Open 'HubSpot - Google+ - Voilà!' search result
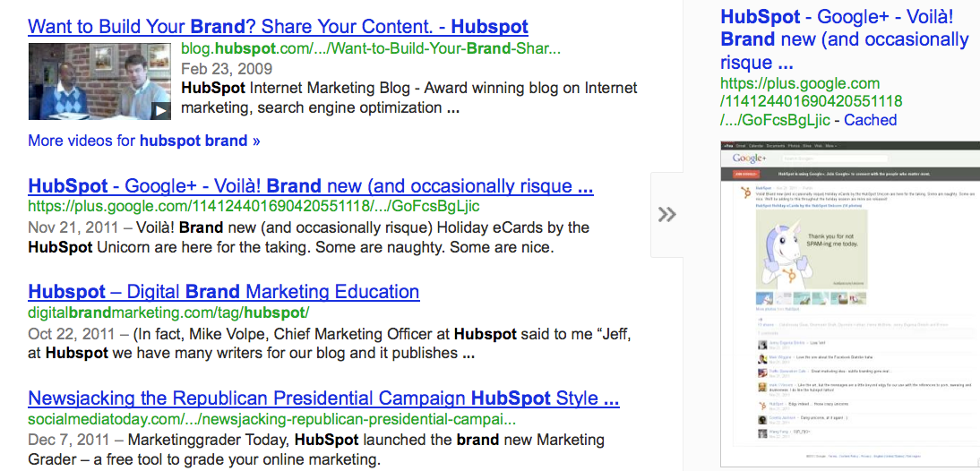 pyautogui.click(x=310, y=186)
